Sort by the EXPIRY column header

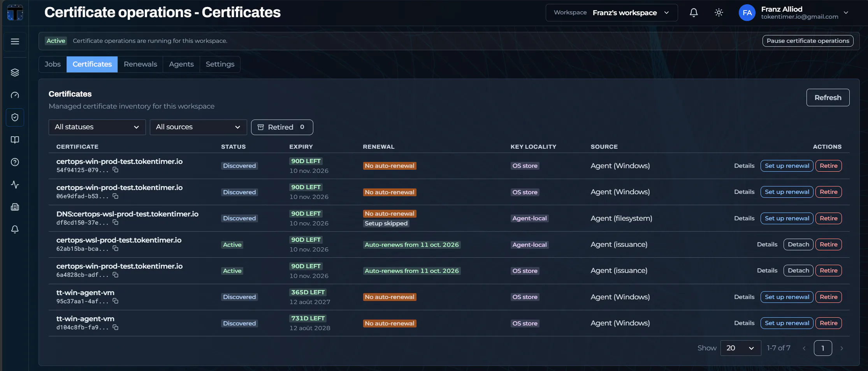[301, 147]
